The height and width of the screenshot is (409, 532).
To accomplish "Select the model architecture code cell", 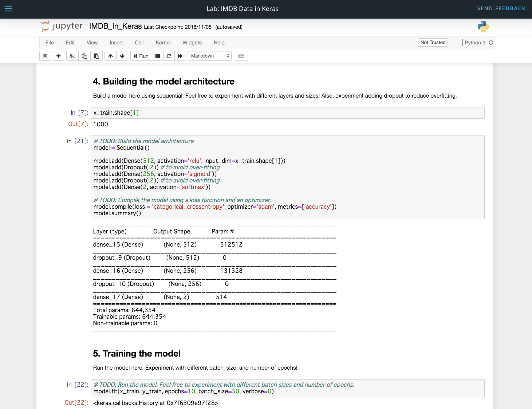I will [287, 177].
